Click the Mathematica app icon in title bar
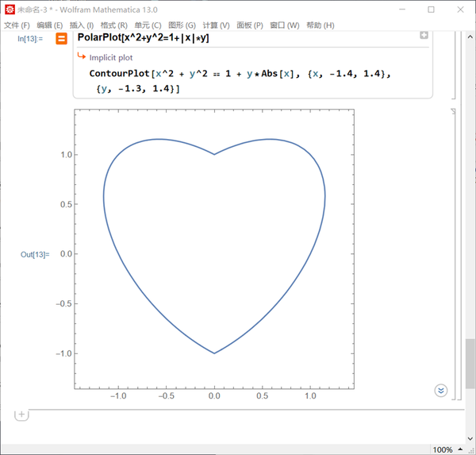This screenshot has width=476, height=455. [x=10, y=10]
